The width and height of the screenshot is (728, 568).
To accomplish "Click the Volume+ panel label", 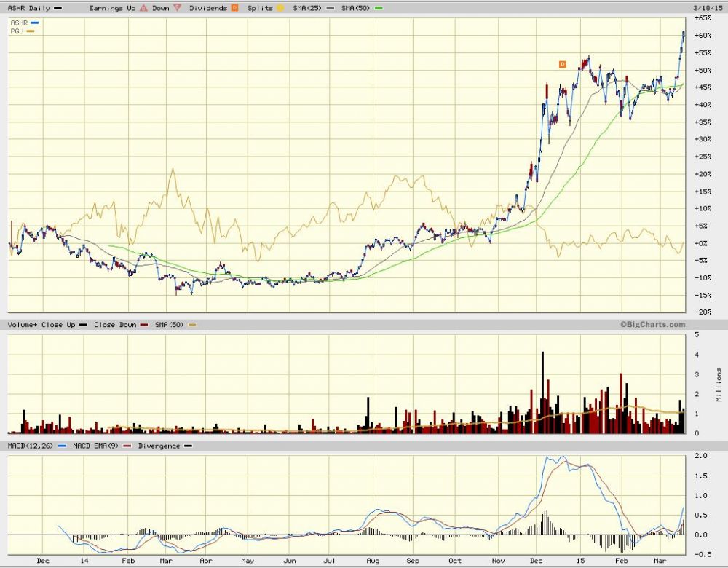I will click(x=20, y=325).
